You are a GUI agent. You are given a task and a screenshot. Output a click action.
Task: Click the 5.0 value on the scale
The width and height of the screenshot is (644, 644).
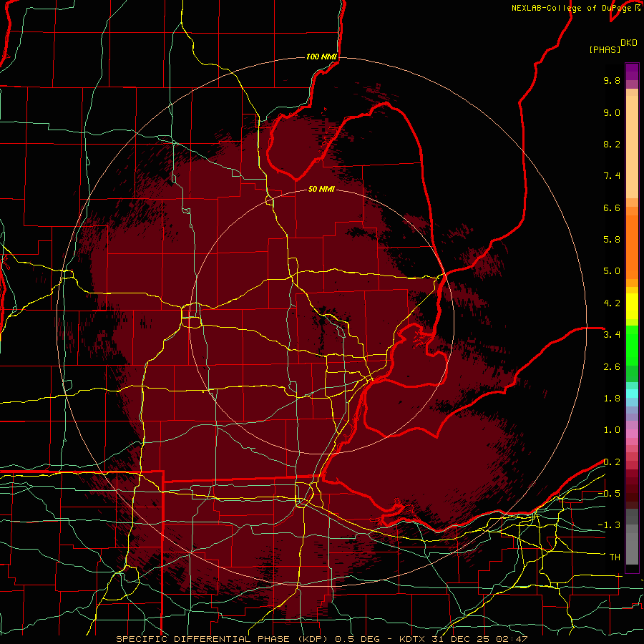pos(612,271)
